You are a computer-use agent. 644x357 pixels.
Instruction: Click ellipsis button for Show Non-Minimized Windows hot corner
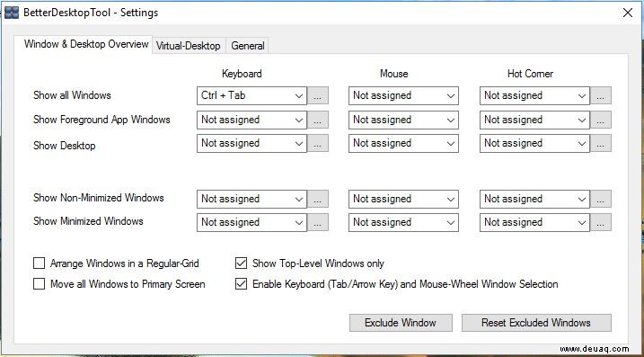point(601,199)
